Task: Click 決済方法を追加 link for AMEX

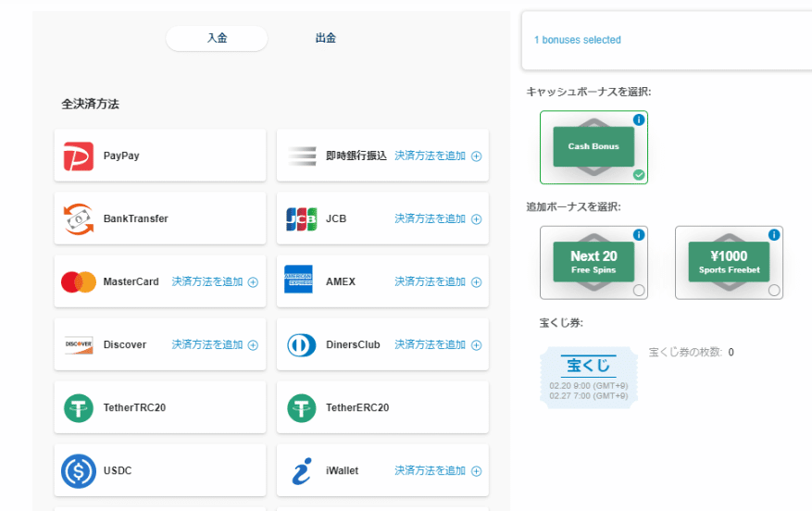Action: pos(430,281)
